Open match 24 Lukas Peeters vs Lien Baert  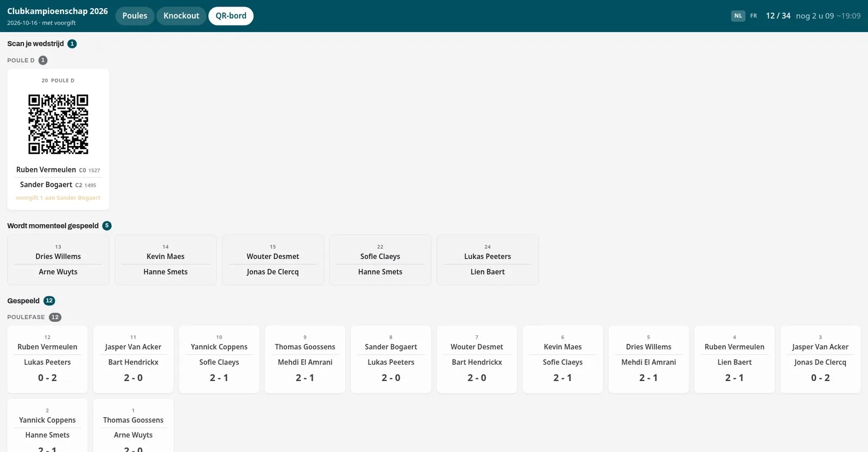488,260
